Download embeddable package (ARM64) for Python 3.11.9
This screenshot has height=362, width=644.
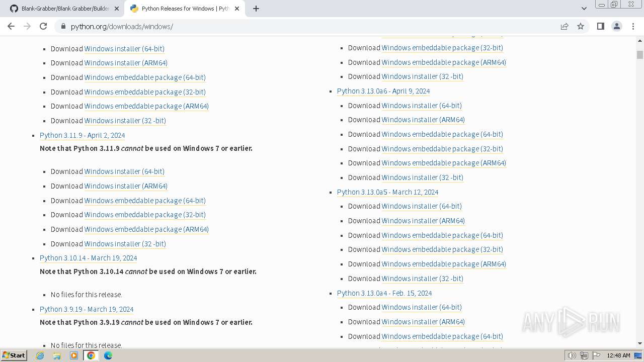pyautogui.click(x=146, y=229)
